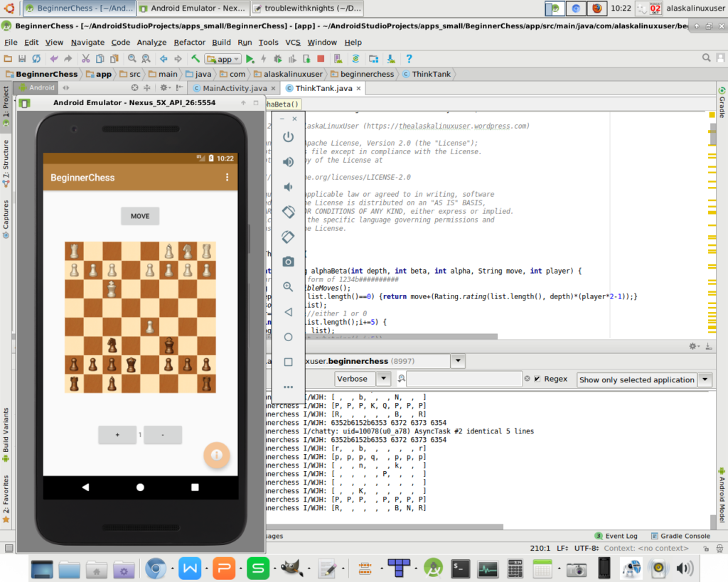Tap the MOVE button in chess app
The image size is (728, 582).
(x=140, y=216)
